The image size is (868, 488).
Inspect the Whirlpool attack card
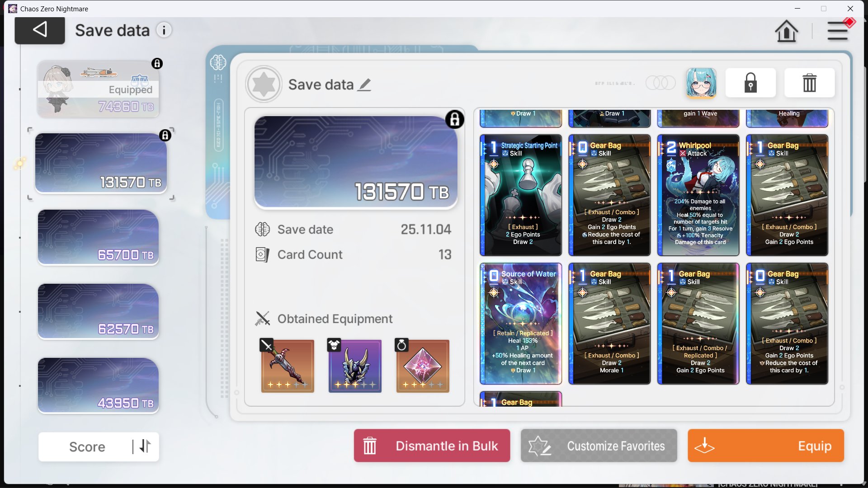pos(698,195)
